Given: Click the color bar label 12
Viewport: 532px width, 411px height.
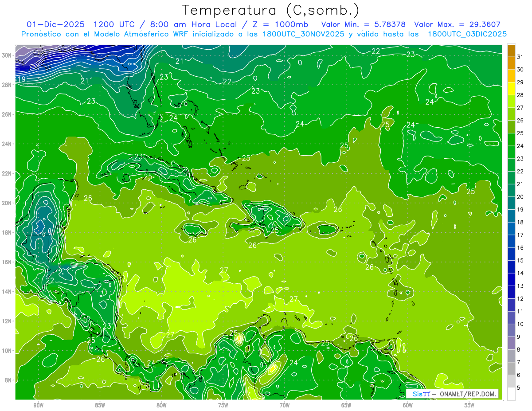Looking at the screenshot, I should (520, 299).
